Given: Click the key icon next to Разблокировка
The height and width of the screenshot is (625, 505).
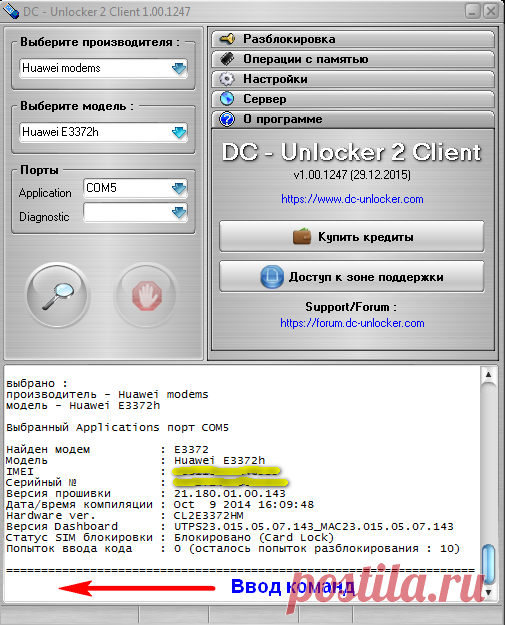Looking at the screenshot, I should click(227, 39).
